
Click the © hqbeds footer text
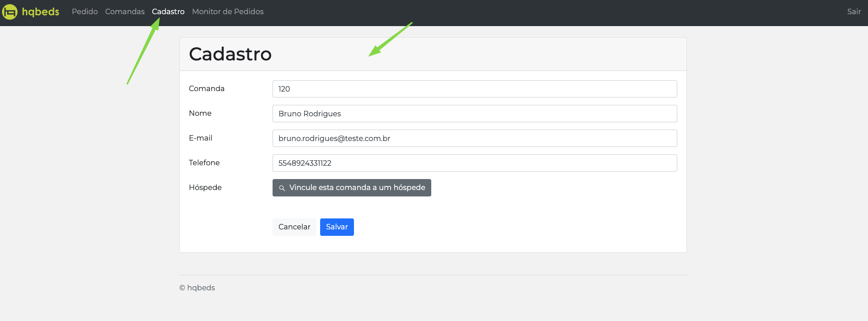point(197,288)
